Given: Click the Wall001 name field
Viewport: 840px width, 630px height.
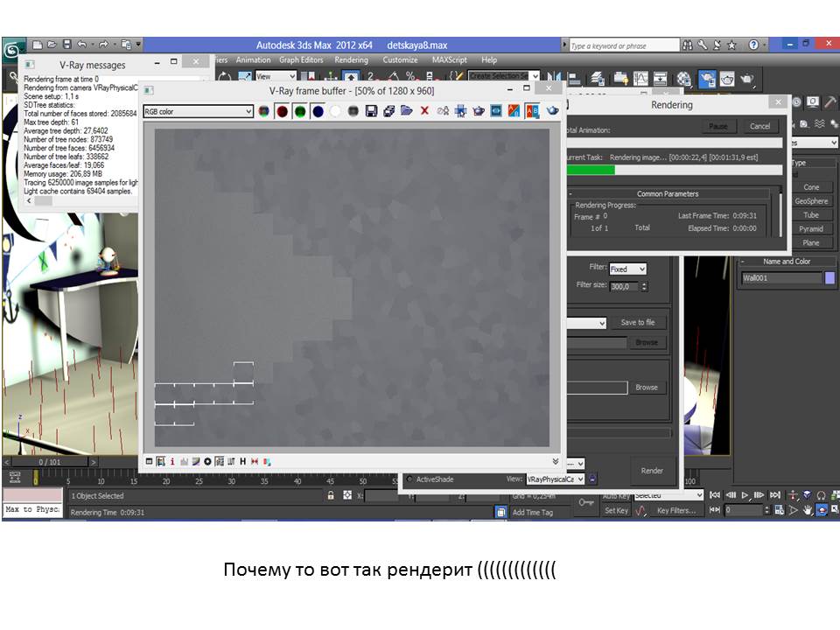Looking at the screenshot, I should [x=781, y=278].
